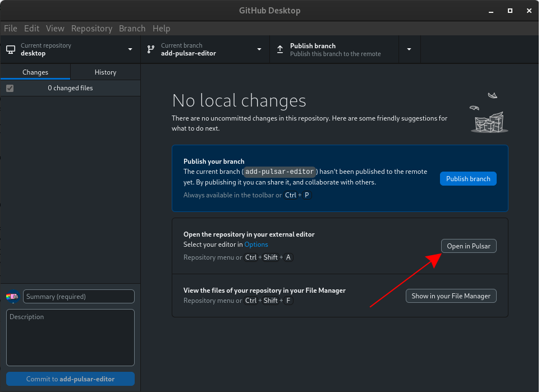The width and height of the screenshot is (541, 392).
Task: Click the '0 changed files' label
Action: click(x=70, y=88)
